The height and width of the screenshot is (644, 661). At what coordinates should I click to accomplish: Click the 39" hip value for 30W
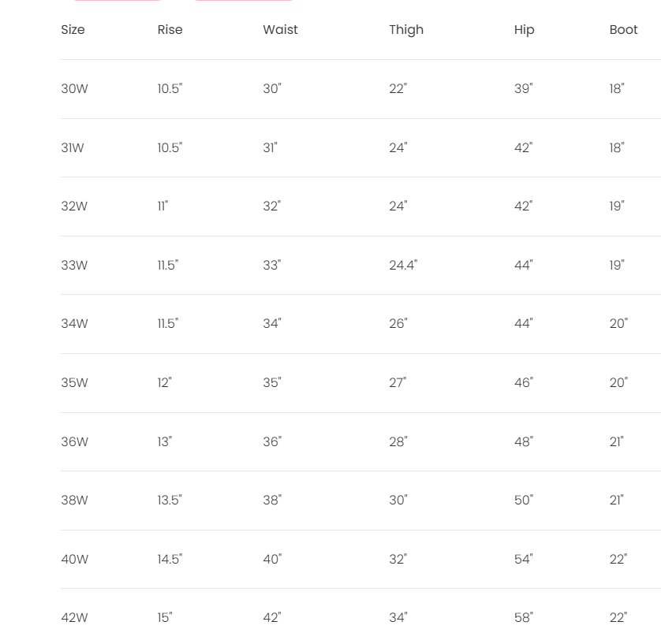[524, 89]
